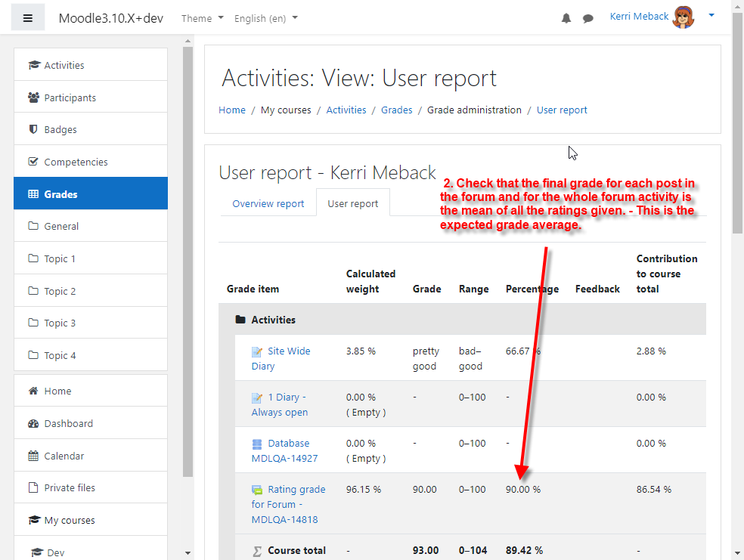Open the Database MDLQA-14927 link
Image resolution: width=744 pixels, height=560 pixels.
click(285, 450)
